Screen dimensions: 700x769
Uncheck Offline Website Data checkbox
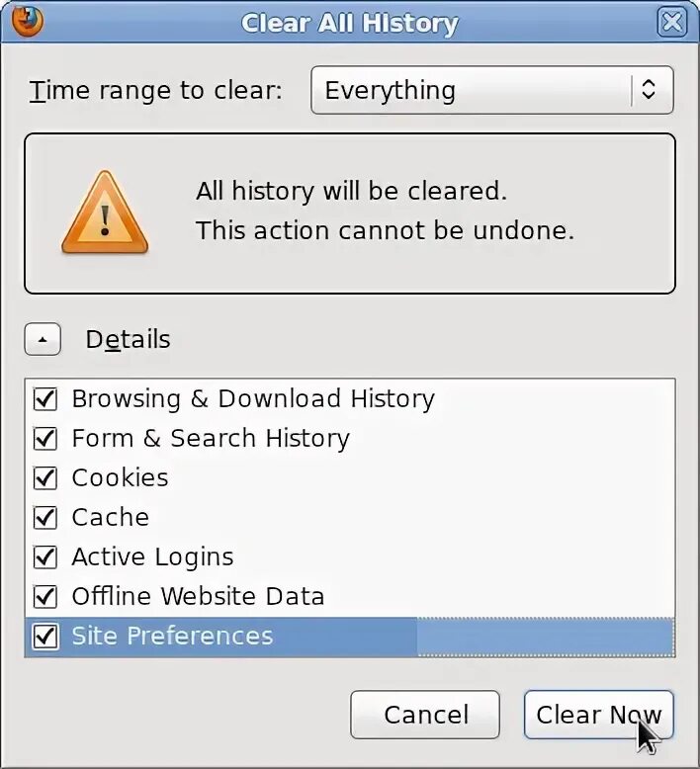click(x=45, y=597)
